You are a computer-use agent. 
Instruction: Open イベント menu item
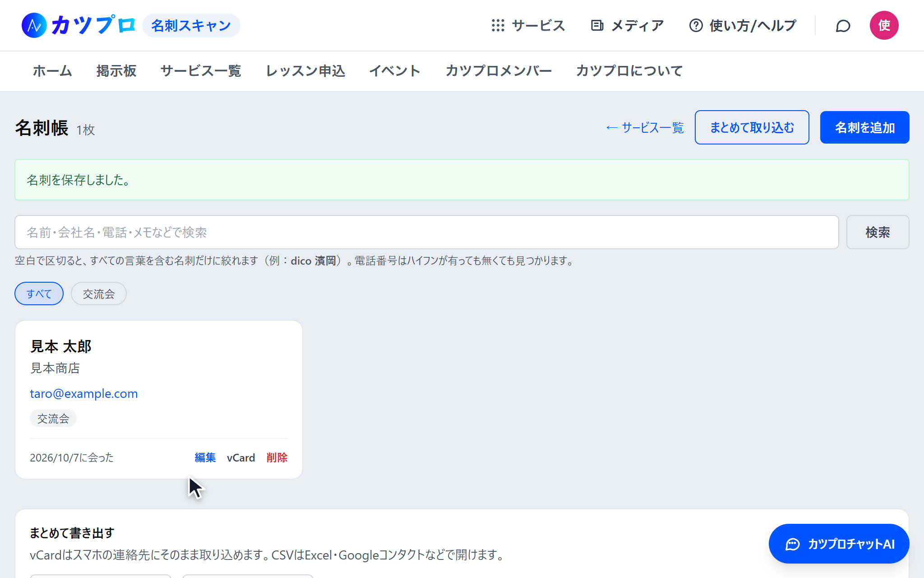pos(395,71)
